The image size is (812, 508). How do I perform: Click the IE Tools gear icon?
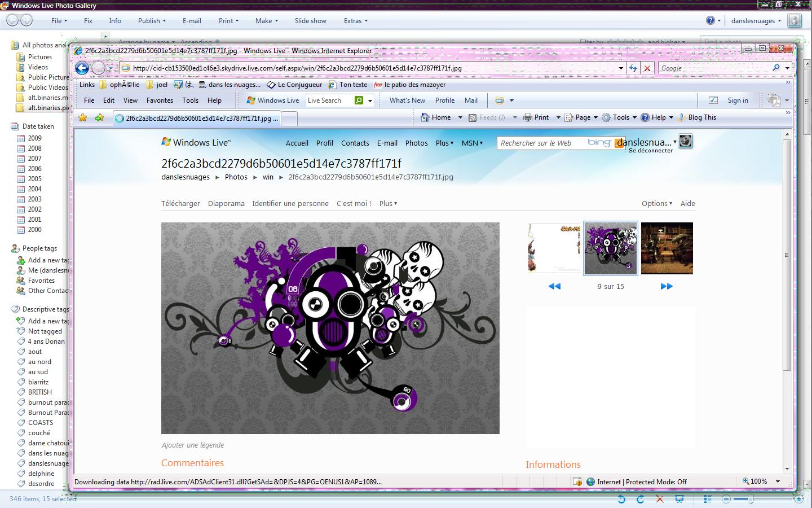coord(606,117)
